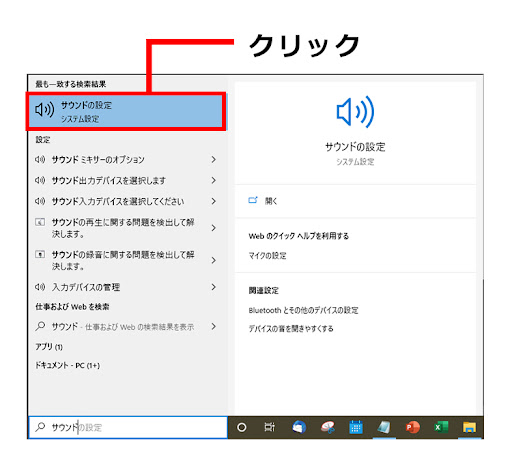Viewport: 512px width, 462px height.
Task: Click magnifier icon in search box
Action: 40,427
